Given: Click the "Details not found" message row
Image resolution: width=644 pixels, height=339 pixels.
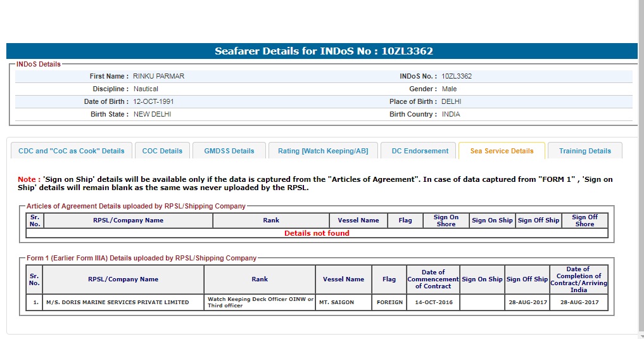Looking at the screenshot, I should click(x=317, y=233).
